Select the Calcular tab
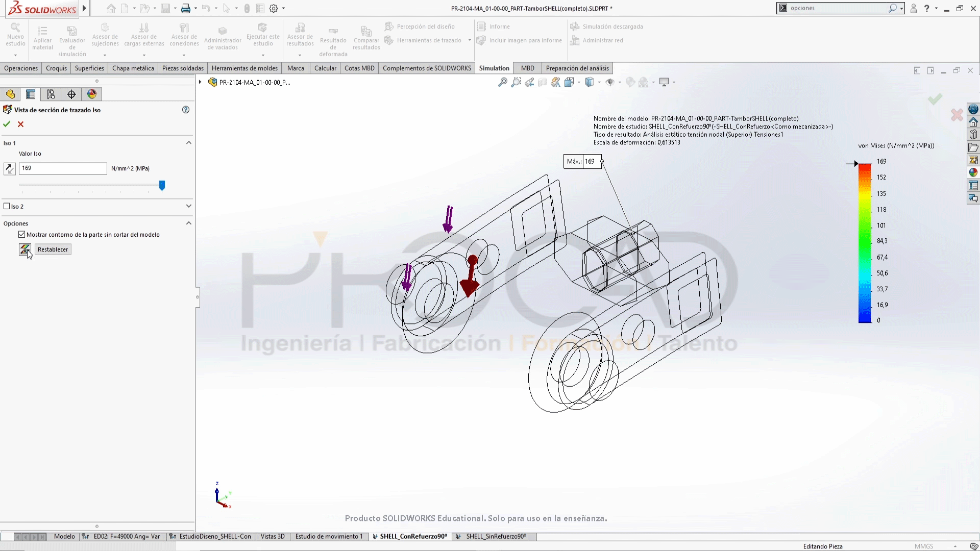The image size is (980, 551). 325,68
